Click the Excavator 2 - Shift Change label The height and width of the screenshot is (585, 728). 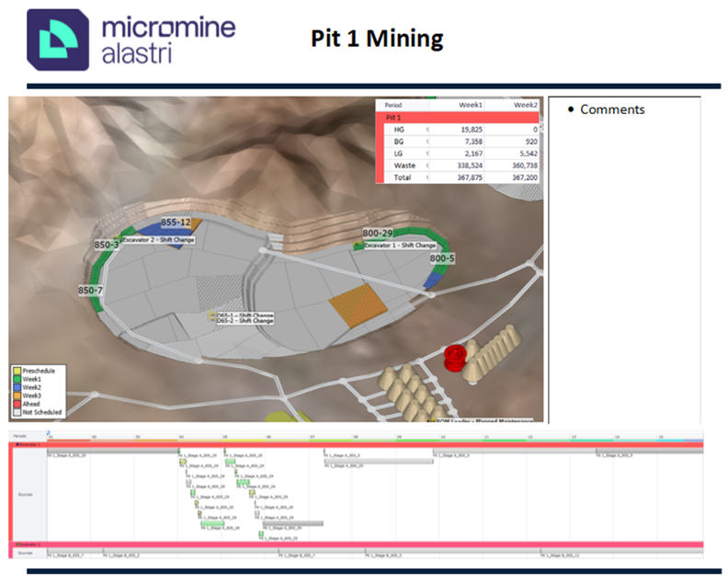tap(158, 240)
